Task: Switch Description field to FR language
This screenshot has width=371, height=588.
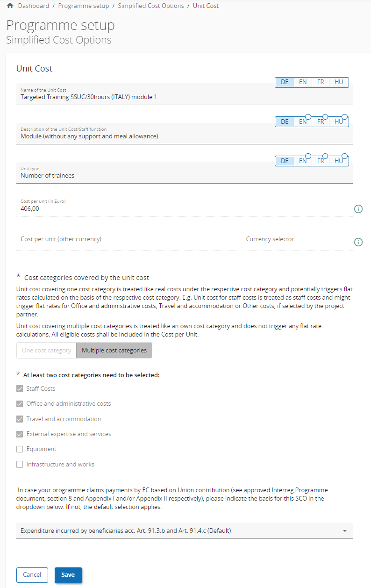Action: 321,122
